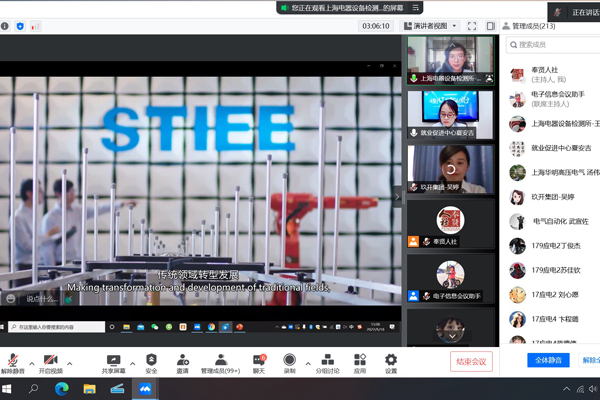Open share options arrow next to 共享屏幕
The height and width of the screenshot is (400, 600).
(x=132, y=364)
